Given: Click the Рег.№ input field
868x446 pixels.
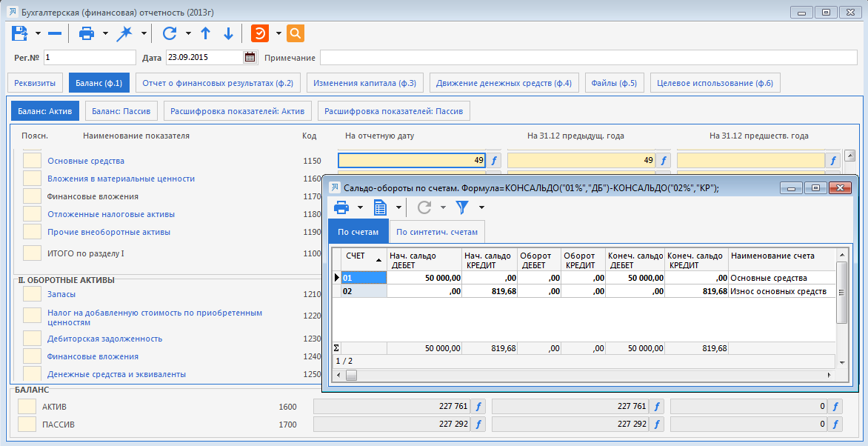Looking at the screenshot, I should tap(90, 57).
